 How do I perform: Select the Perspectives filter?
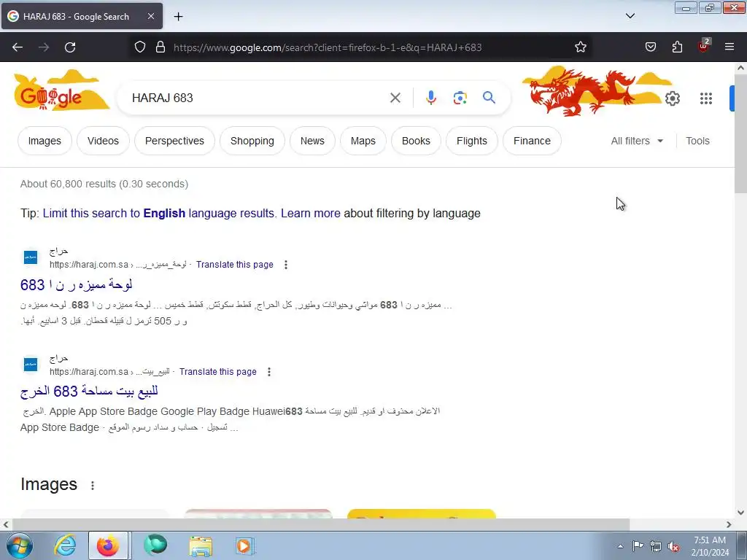coord(174,141)
